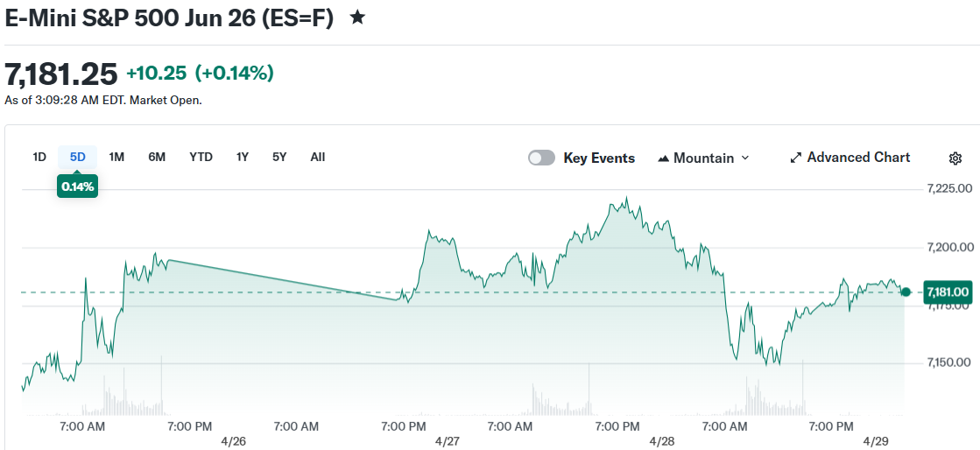
Task: Click the 7,200.00 axis label
Action: point(948,248)
